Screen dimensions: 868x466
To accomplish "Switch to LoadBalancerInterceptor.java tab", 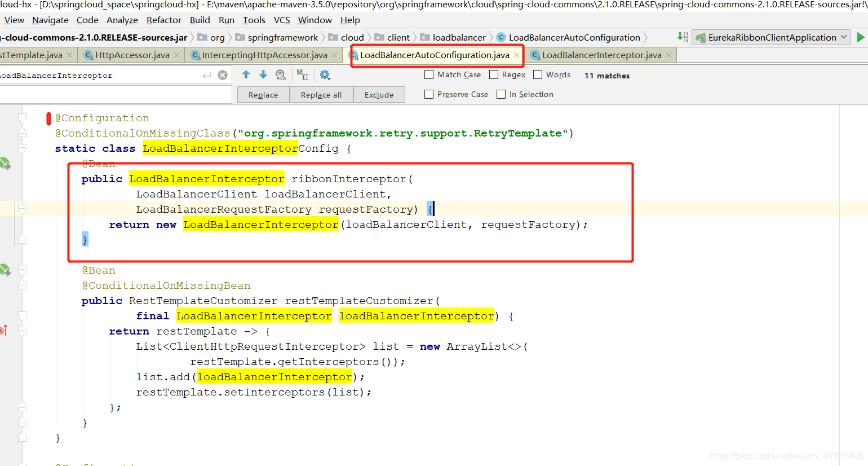I will click(601, 55).
